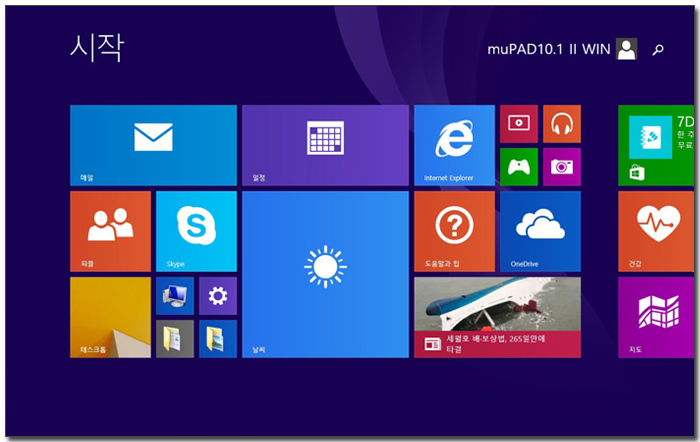Open the Mail tile
The image size is (700, 442).
point(153,145)
